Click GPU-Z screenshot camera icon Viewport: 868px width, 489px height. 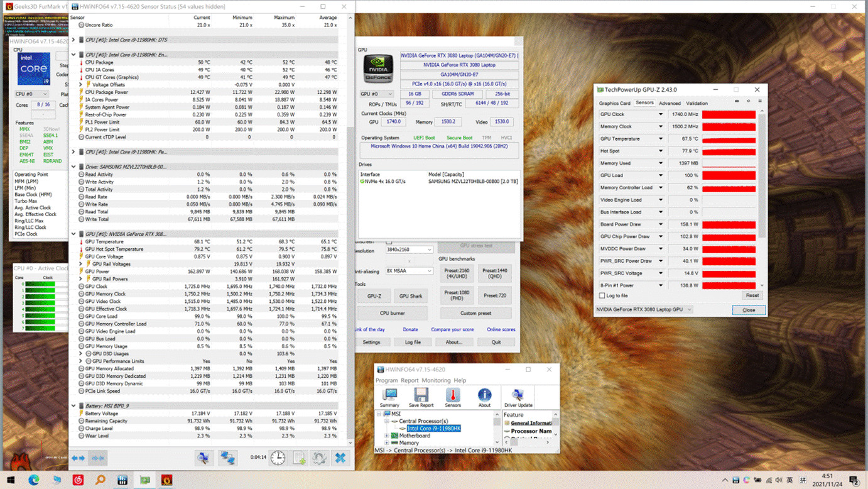(737, 101)
